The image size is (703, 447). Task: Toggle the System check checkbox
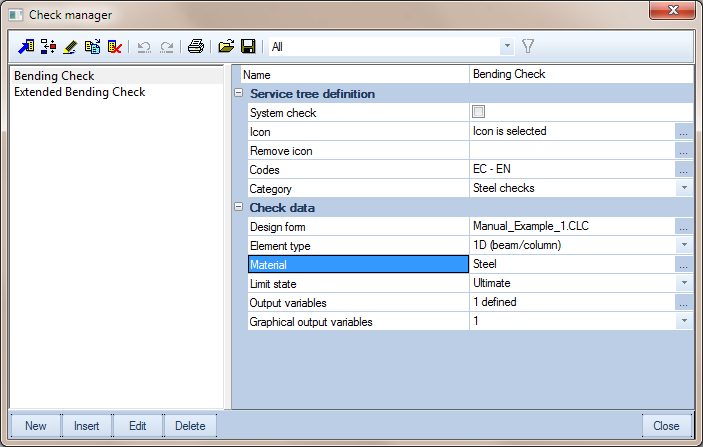(x=478, y=112)
